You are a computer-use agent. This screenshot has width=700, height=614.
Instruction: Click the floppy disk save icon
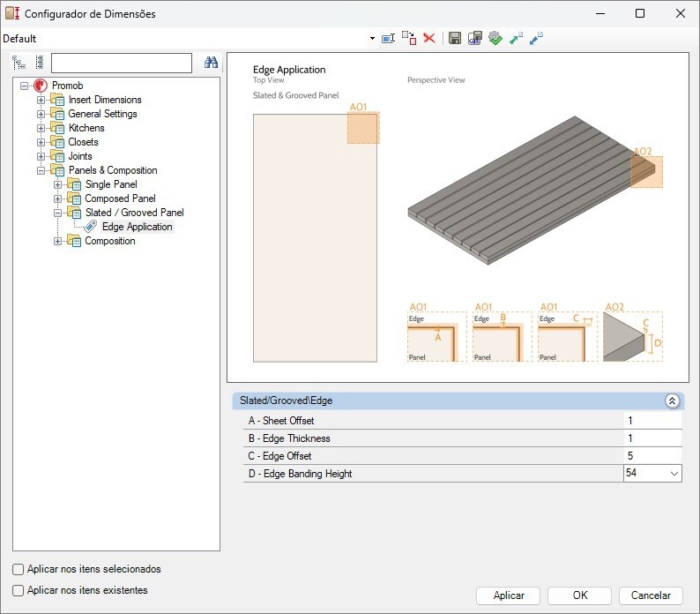tap(454, 38)
